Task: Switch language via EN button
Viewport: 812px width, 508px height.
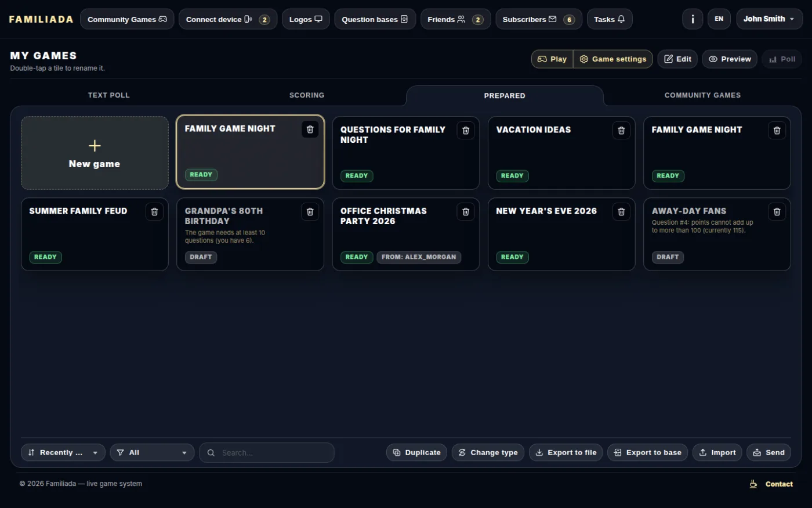Action: pos(719,19)
